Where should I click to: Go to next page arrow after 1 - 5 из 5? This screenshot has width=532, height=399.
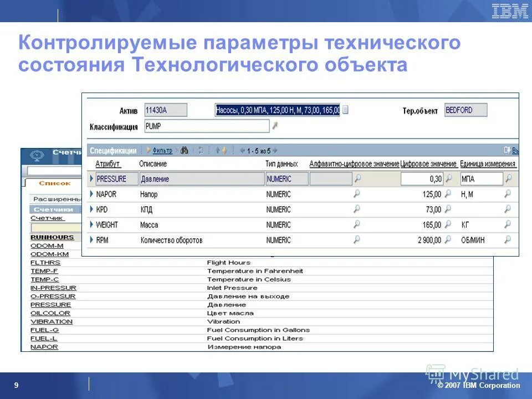pyautogui.click(x=275, y=150)
